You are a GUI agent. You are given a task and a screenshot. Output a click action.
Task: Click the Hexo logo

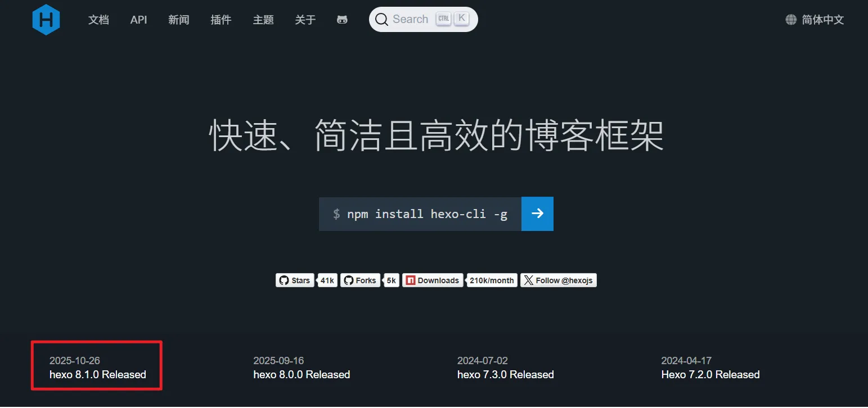(x=46, y=19)
